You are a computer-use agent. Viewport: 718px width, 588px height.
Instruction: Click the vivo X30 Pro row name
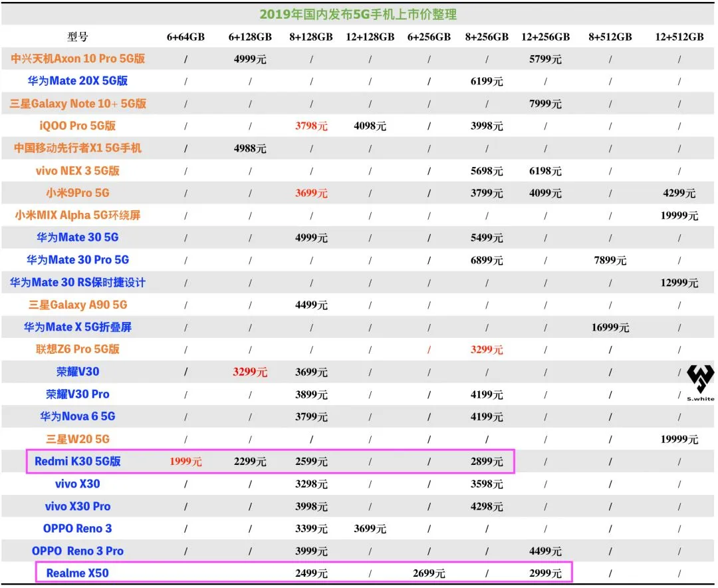tap(78, 506)
